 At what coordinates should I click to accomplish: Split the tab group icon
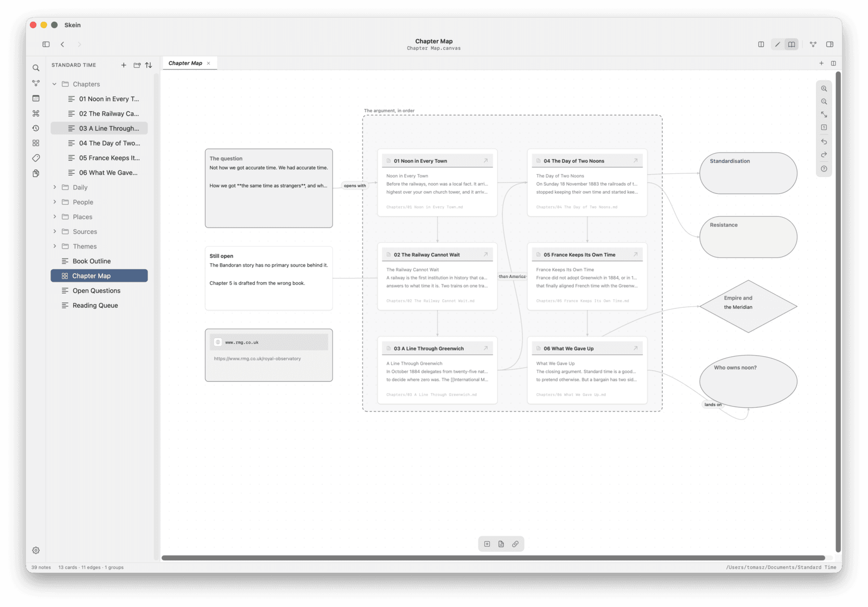coord(833,64)
